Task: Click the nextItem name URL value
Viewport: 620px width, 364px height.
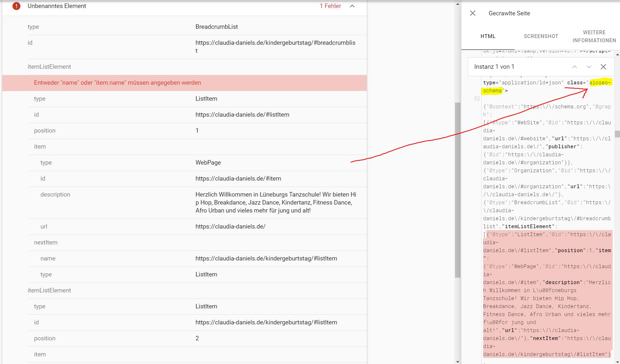Action: 266,259
